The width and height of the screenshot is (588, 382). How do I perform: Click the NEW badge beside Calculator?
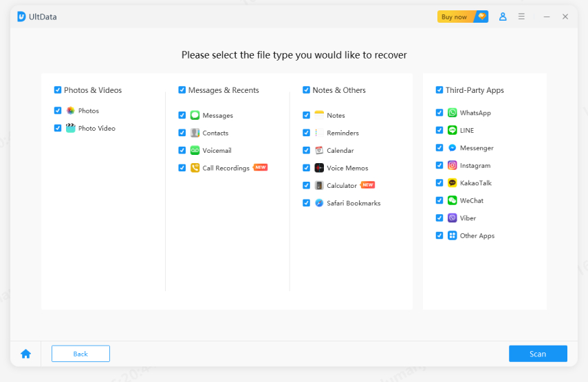368,184
